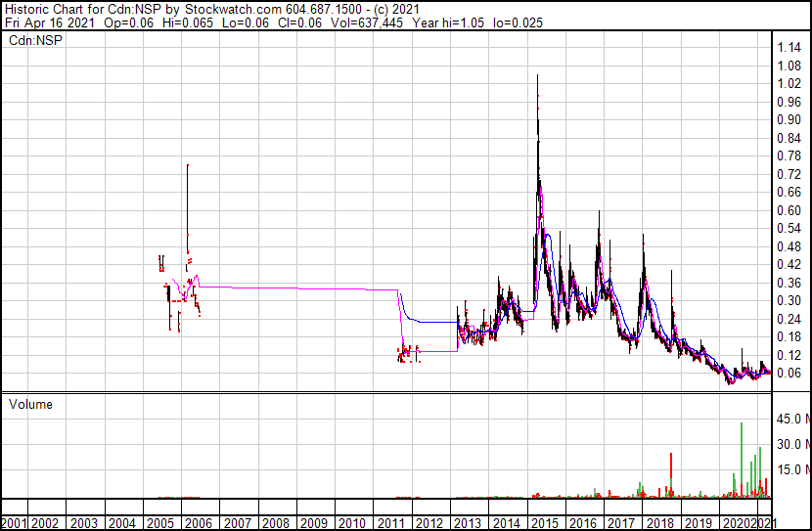The width and height of the screenshot is (812, 531).
Task: Select the 2018 year label on time axis
Action: pyautogui.click(x=660, y=523)
